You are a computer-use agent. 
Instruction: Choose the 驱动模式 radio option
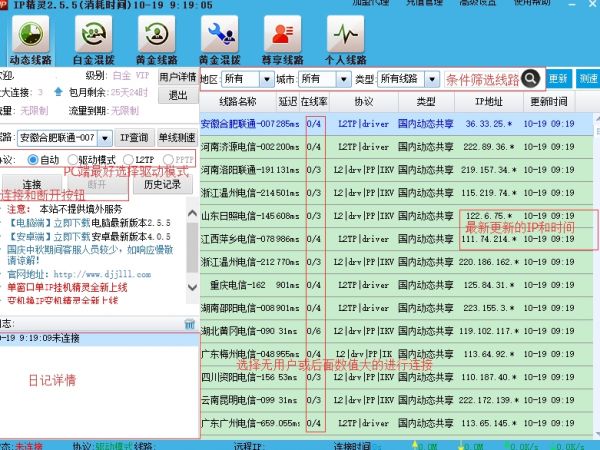click(x=72, y=160)
